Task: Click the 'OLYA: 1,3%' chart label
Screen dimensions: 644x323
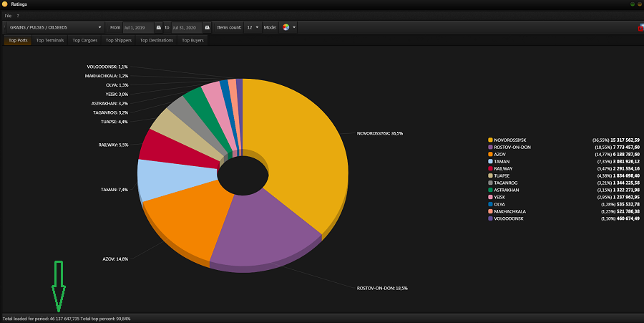Action: click(117, 85)
